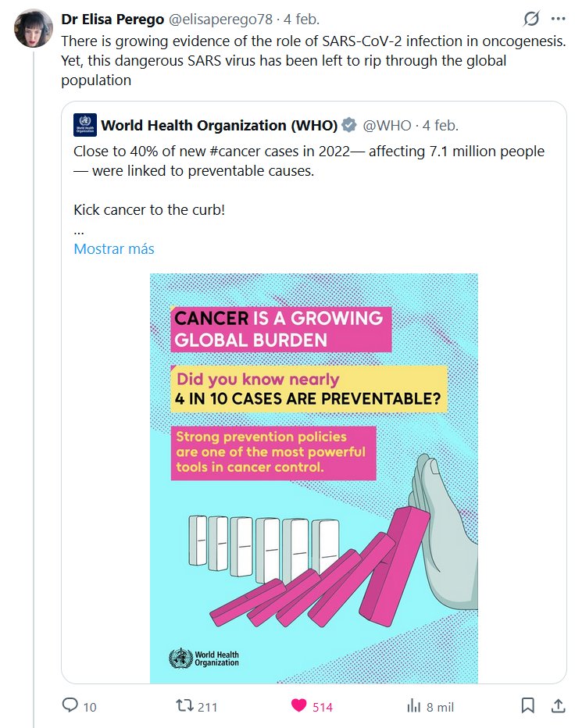Click World Health Organization (WHO) account name

[x=219, y=126]
